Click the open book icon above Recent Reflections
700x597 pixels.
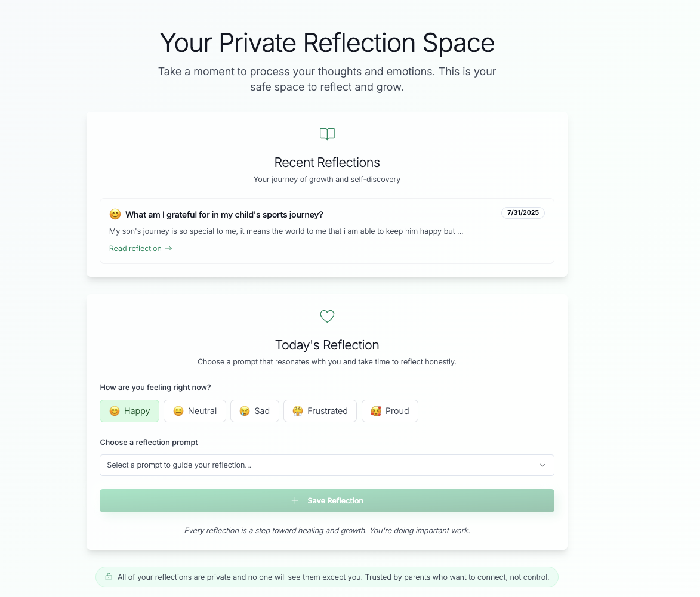pyautogui.click(x=327, y=134)
